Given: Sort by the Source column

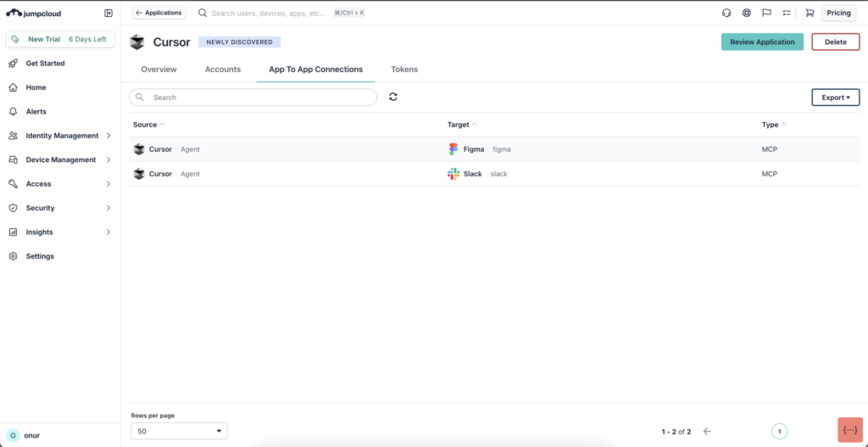Looking at the screenshot, I should pos(149,125).
